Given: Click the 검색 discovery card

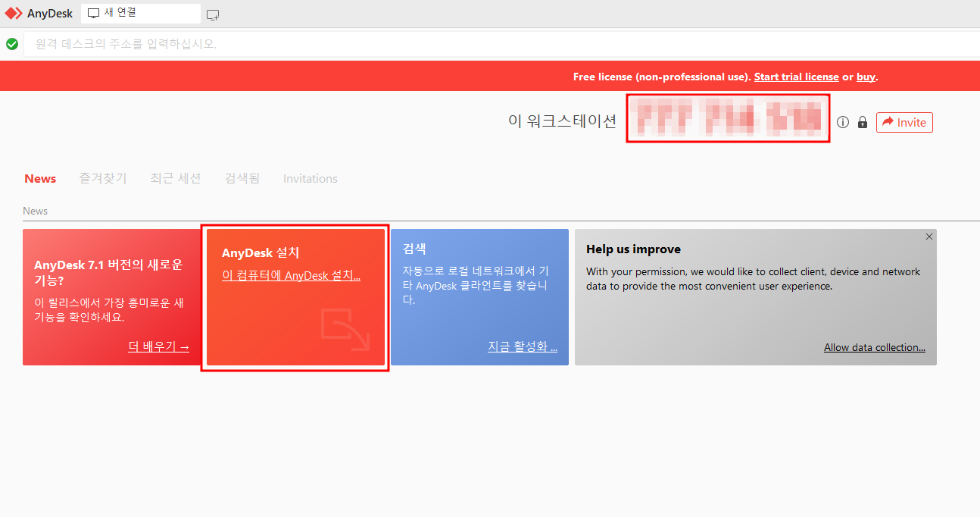Looking at the screenshot, I should click(479, 297).
